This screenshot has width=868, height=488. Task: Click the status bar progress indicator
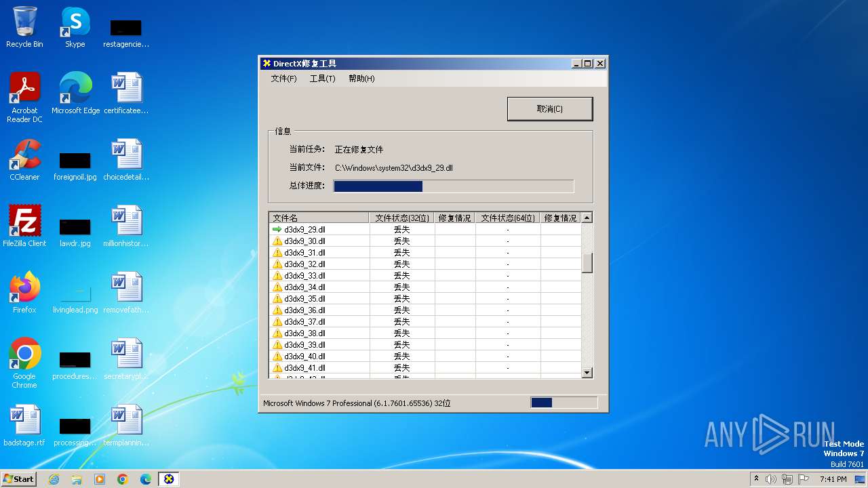(x=564, y=403)
